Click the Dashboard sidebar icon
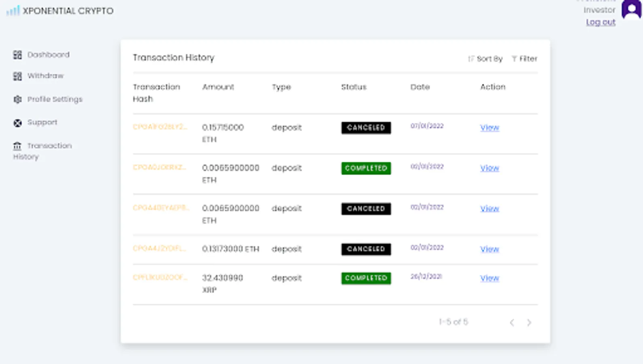The height and width of the screenshot is (364, 643). pos(17,55)
